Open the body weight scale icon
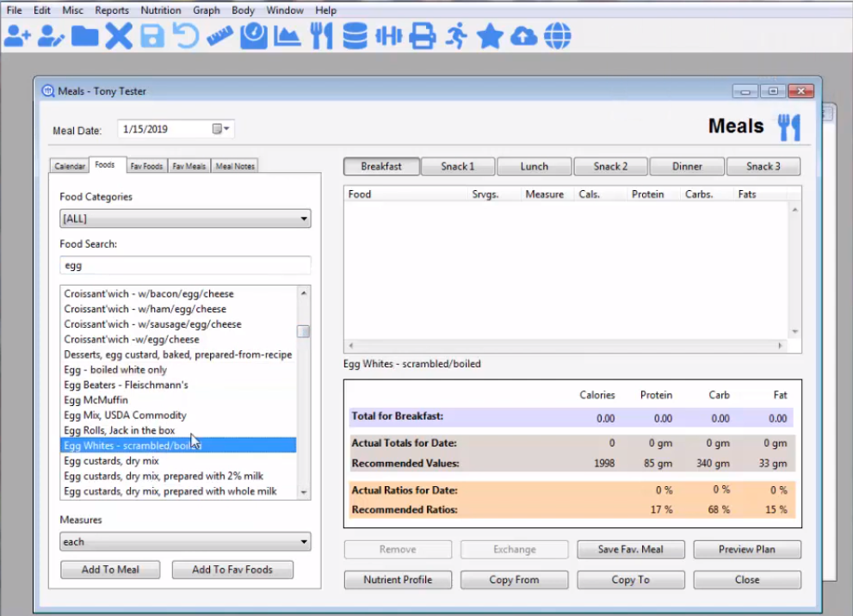Image resolution: width=853 pixels, height=616 pixels. click(254, 36)
